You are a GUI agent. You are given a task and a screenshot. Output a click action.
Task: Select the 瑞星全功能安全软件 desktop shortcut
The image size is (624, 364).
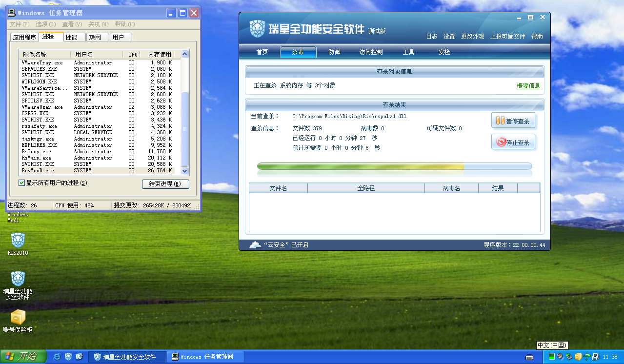18,285
